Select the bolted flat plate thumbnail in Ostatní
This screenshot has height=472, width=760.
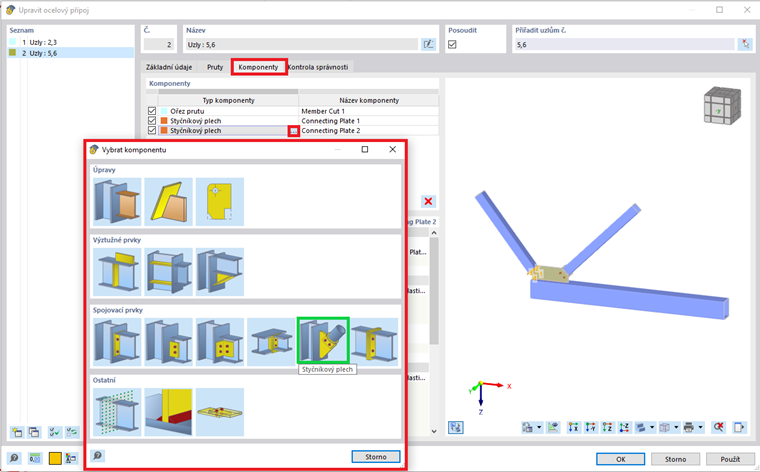220,412
